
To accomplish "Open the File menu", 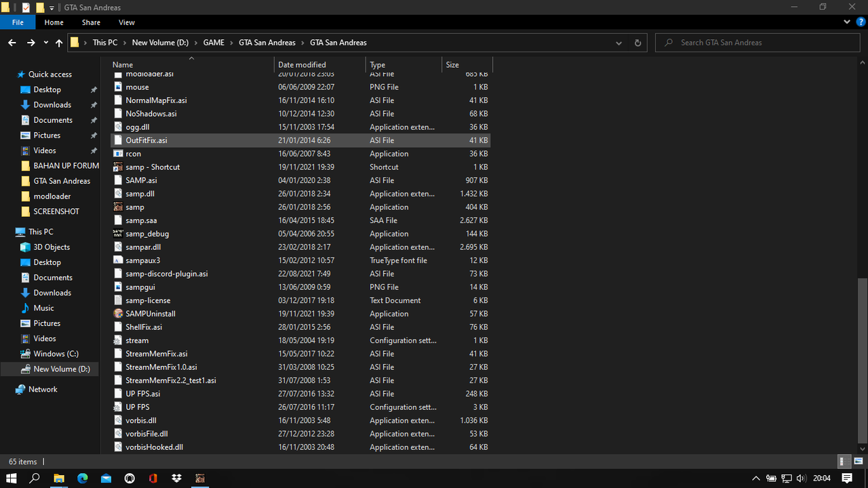I will [18, 22].
